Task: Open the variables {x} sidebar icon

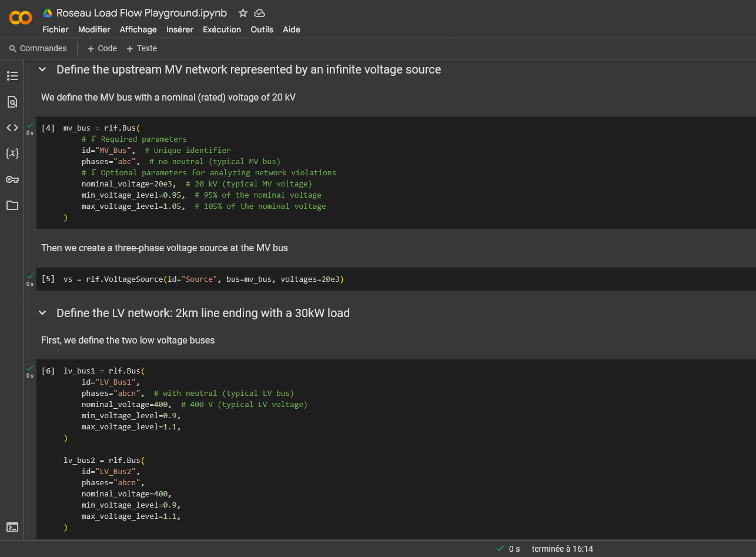Action: coord(12,154)
